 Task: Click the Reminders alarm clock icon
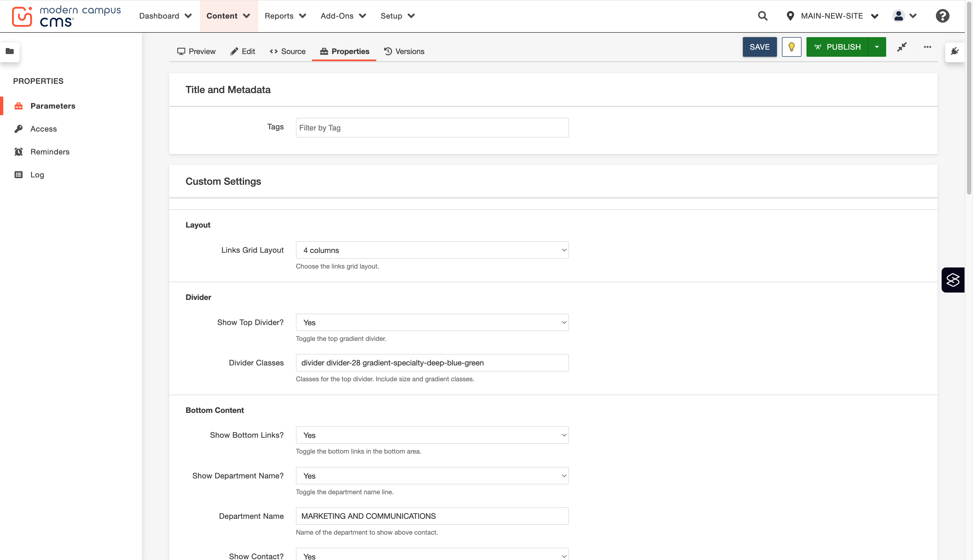coord(19,152)
